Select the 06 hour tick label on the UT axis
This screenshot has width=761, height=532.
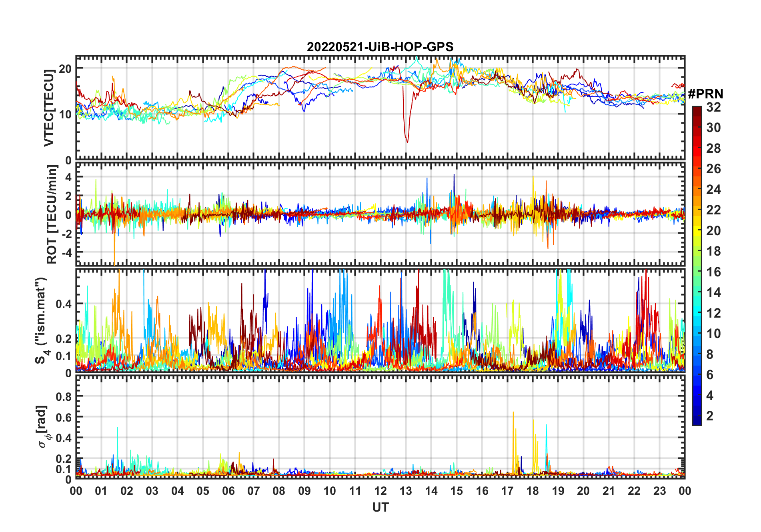[228, 491]
